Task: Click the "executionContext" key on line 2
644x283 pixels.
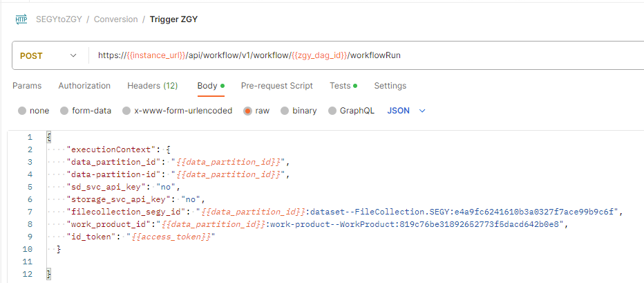Action: pos(109,149)
